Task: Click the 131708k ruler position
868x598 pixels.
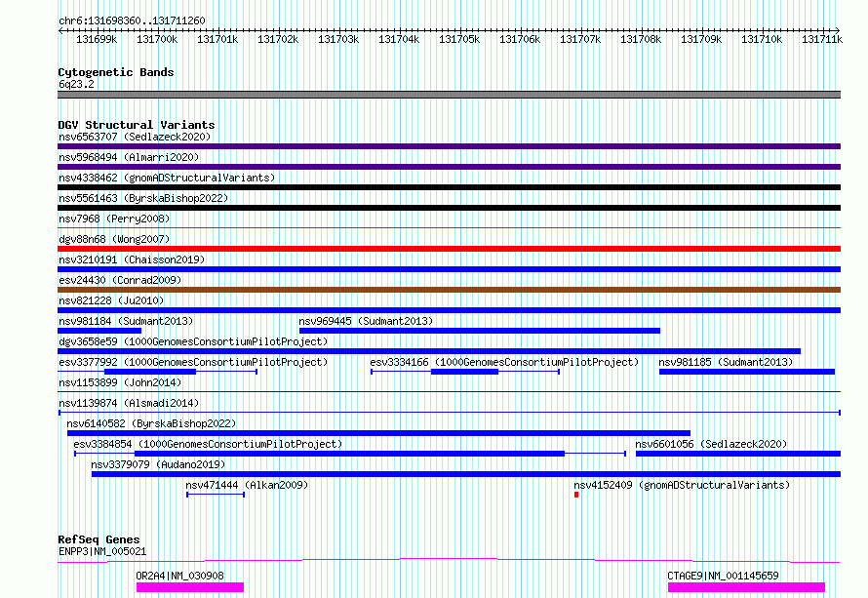Action: (641, 39)
